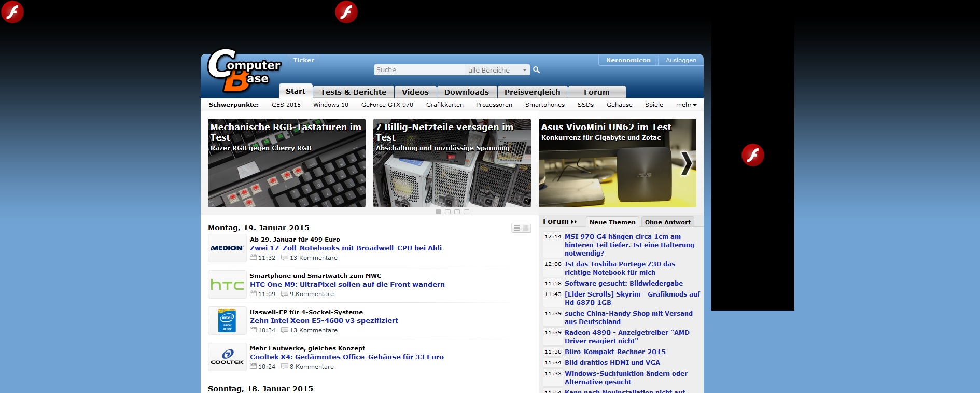Open the SSDs topic
This screenshot has height=393, width=980.
point(585,105)
